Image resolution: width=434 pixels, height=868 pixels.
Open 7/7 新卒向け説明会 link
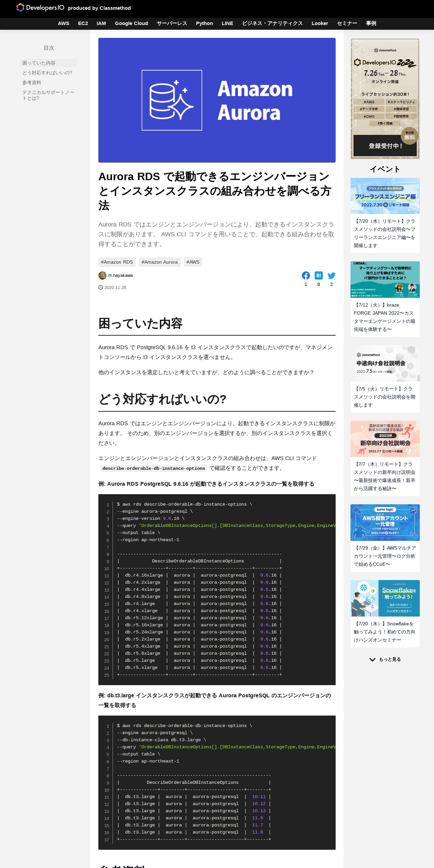[385, 476]
